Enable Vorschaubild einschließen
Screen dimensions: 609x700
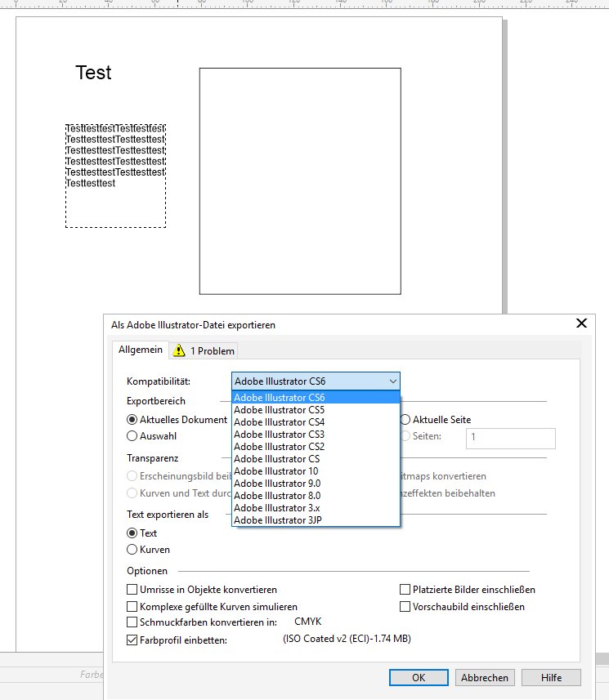[405, 607]
